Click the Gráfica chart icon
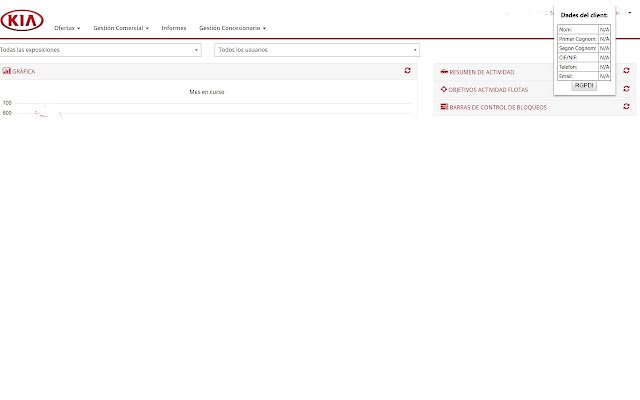Screen dimensions: 640x400 tap(7, 71)
